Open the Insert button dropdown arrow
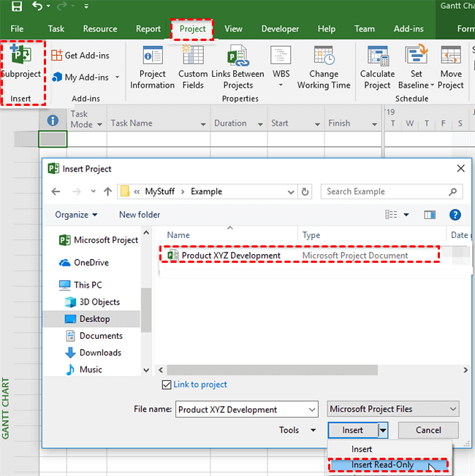The height and width of the screenshot is (476, 475). pyautogui.click(x=382, y=430)
